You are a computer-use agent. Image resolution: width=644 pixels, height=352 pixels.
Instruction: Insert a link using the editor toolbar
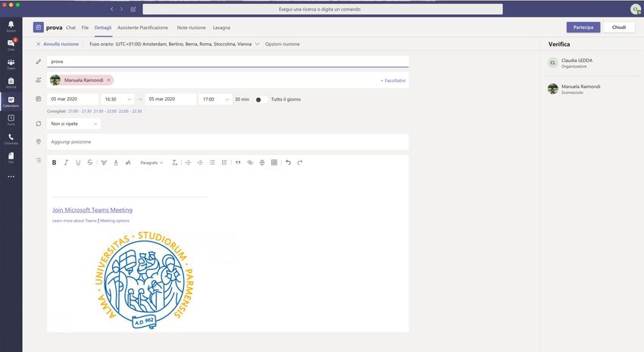[x=250, y=162]
